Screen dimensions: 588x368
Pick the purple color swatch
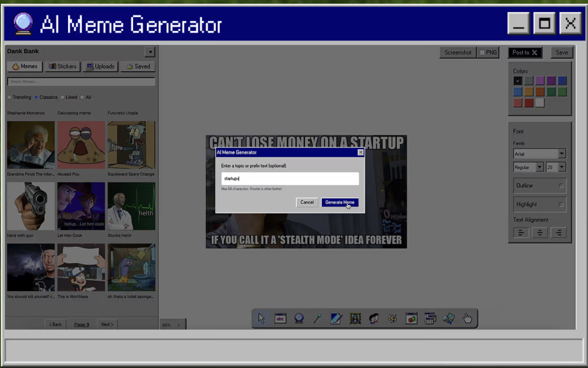click(x=551, y=81)
